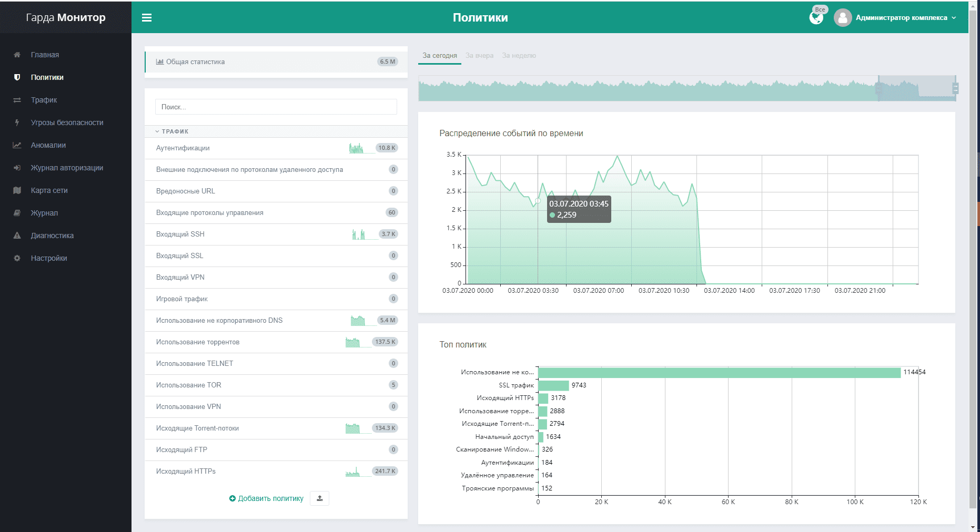Switch to the За вчера tab
This screenshot has width=980, height=532.
(479, 56)
